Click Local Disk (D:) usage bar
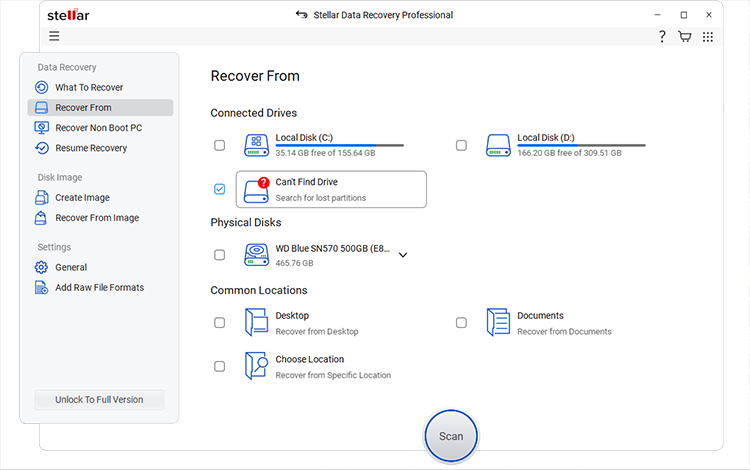 coord(581,145)
